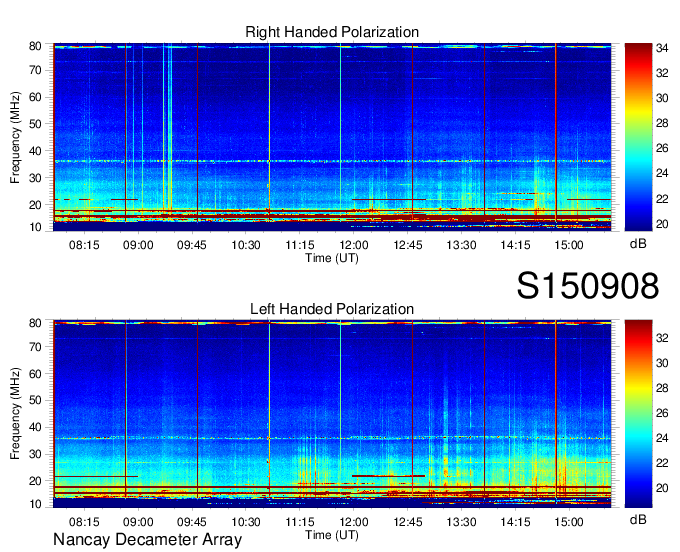Click the 13:30 tick label on top plot
The width and height of the screenshot is (680, 552).
[461, 245]
